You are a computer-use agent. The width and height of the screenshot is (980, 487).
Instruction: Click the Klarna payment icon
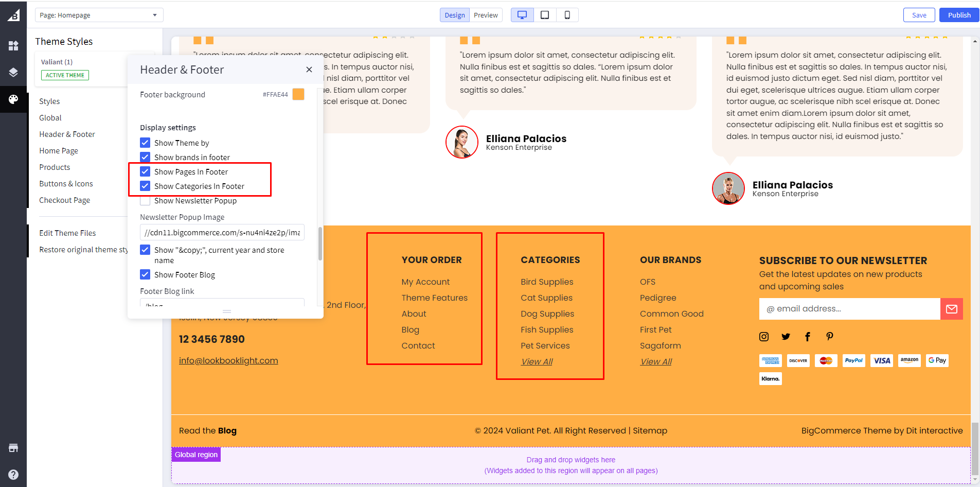point(770,379)
